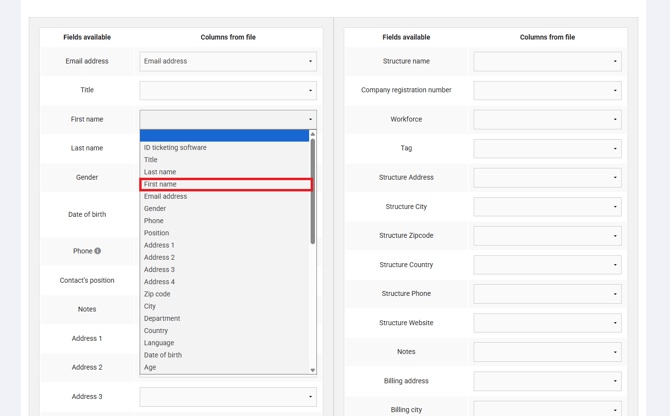Pick 'ID ticketing software' option
The image size is (670, 416).
click(225, 148)
